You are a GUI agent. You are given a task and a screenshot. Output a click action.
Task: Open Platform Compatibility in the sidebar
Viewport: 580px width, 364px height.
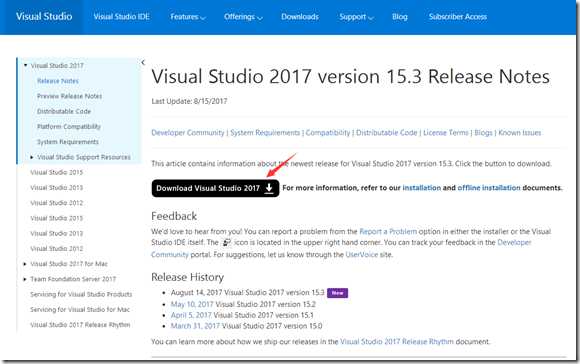point(69,127)
